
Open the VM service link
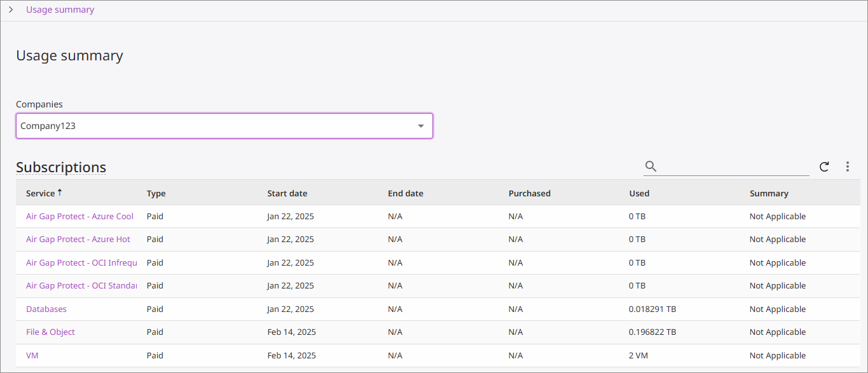[32, 355]
